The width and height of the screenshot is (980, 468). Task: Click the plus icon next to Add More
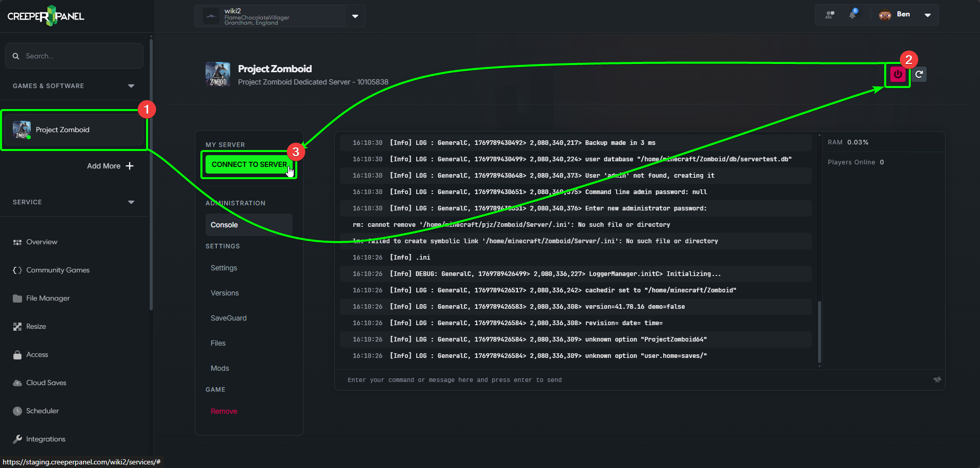pyautogui.click(x=130, y=166)
